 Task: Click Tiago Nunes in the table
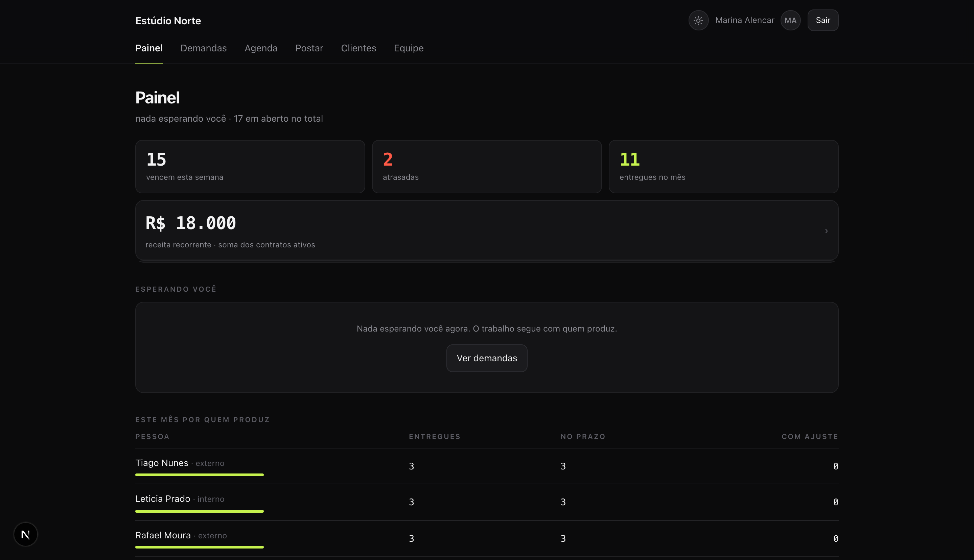pyautogui.click(x=162, y=463)
